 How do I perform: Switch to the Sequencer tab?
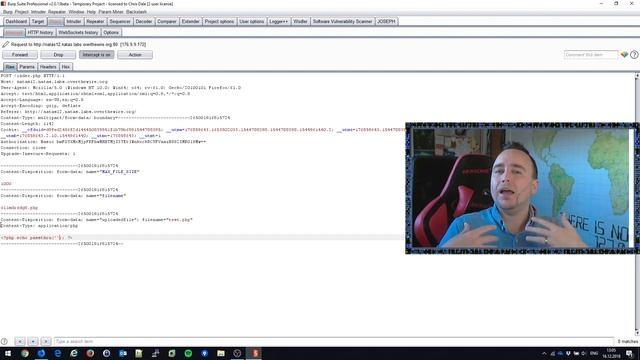120,22
